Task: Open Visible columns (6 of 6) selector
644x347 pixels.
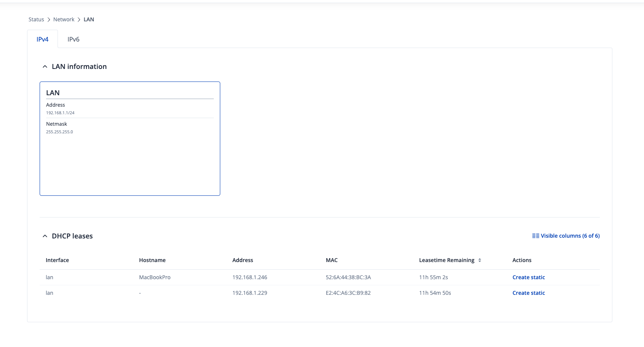Action: pos(570,236)
